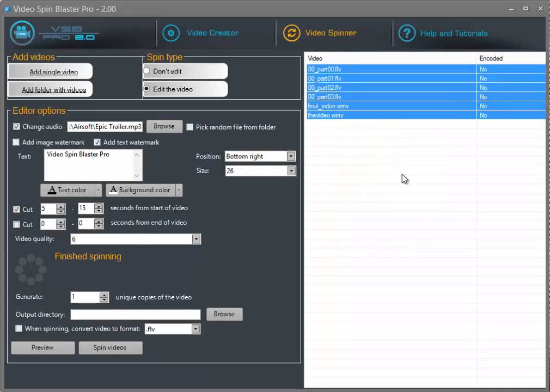Click the Spin videos button
Viewport: 550px width, 392px height.
point(110,347)
